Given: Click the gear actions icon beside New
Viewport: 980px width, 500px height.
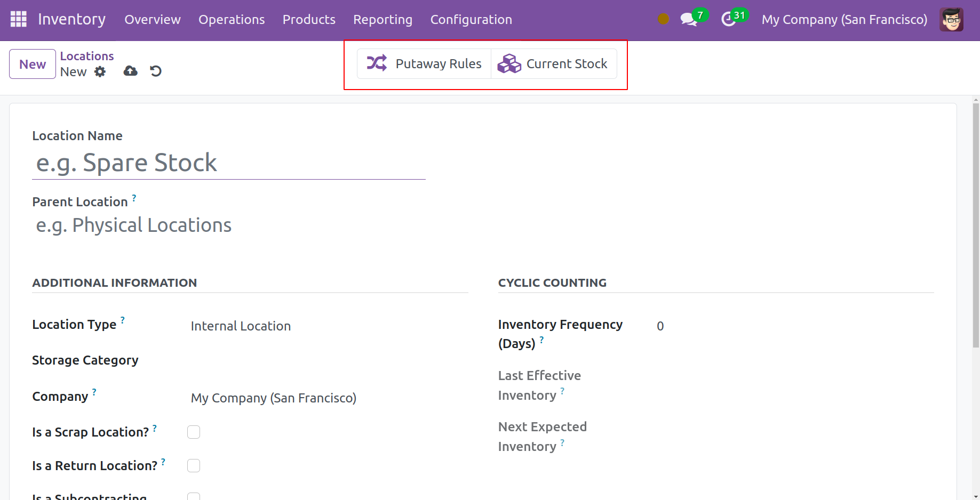Looking at the screenshot, I should click(x=100, y=72).
